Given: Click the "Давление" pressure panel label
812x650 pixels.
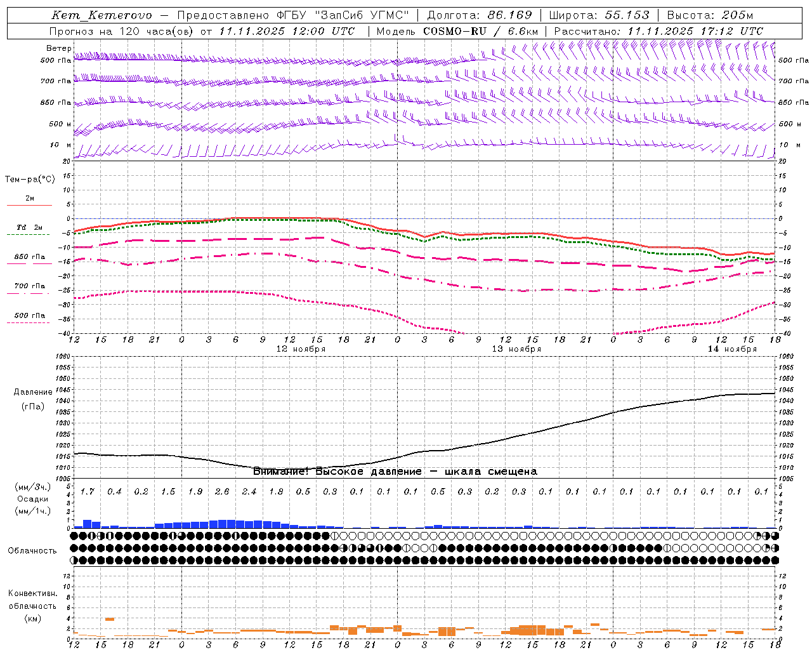Looking at the screenshot, I should click(x=33, y=392).
